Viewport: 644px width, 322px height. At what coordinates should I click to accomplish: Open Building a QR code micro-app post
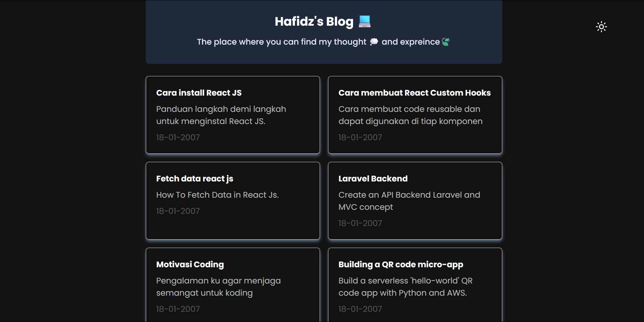[x=401, y=265]
